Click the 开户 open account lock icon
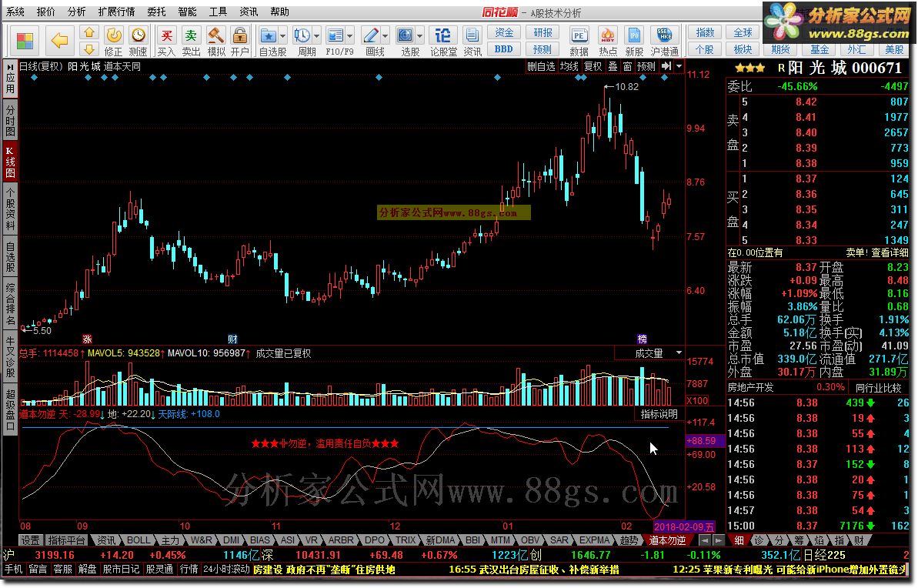 pyautogui.click(x=239, y=42)
